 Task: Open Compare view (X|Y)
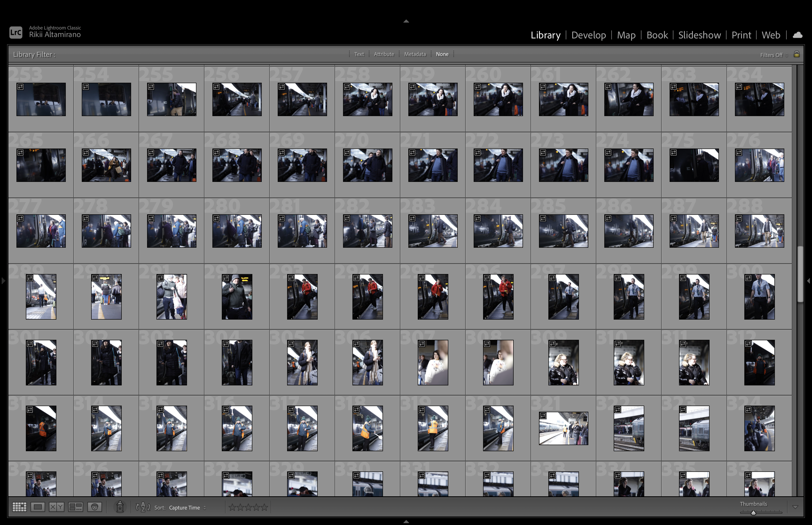pyautogui.click(x=57, y=507)
